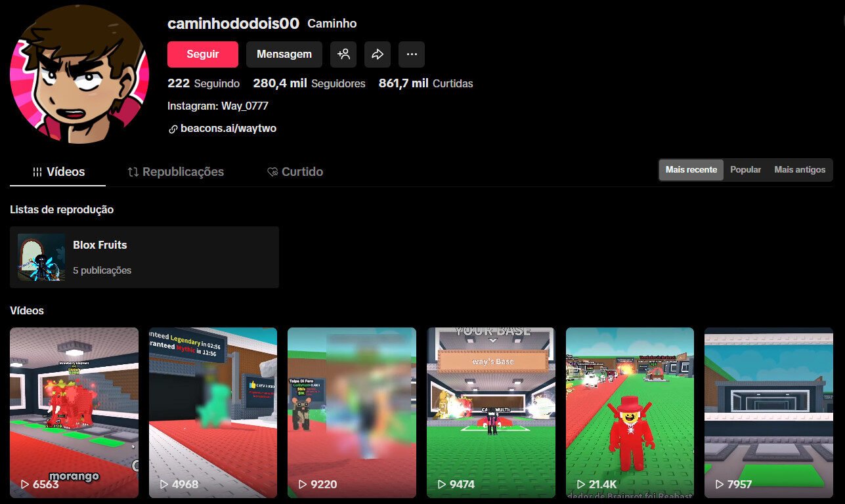Click the repost arrows icon beside Republicações
Screen dimensions: 845x504
pos(131,171)
